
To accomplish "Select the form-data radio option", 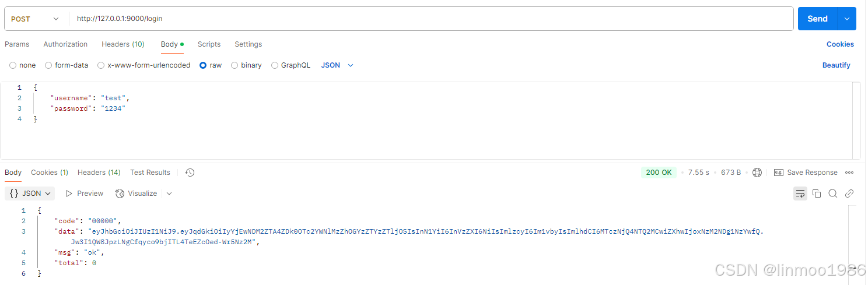I will coord(66,65).
